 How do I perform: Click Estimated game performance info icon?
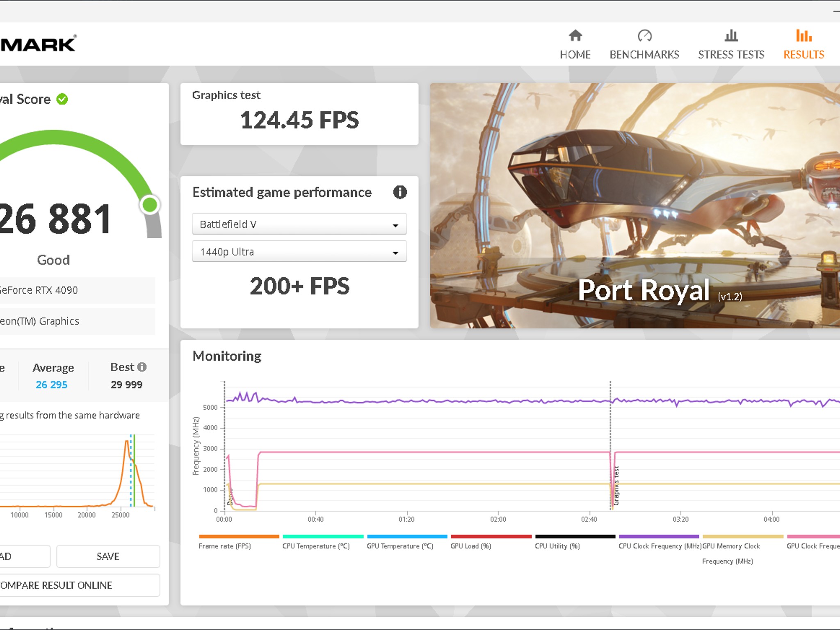[400, 192]
